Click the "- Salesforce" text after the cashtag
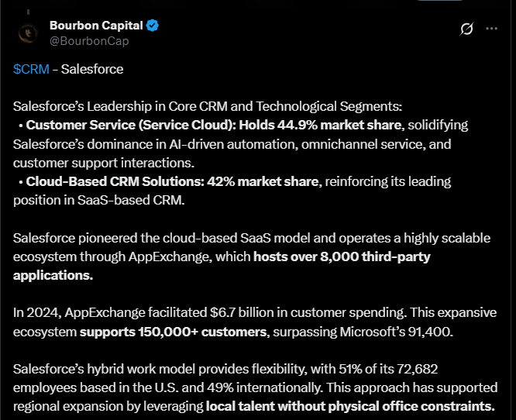Screen dimensions: 516x420 tap(88, 69)
